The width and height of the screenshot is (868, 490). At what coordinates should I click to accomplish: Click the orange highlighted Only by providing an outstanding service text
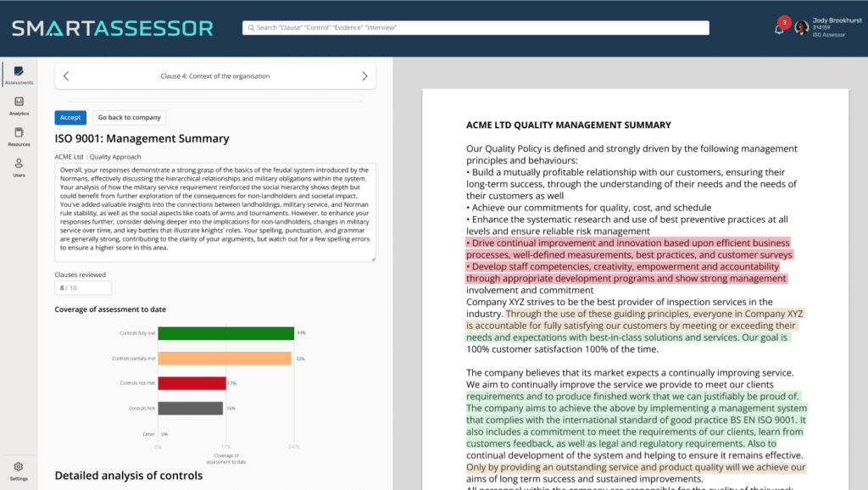click(636, 467)
